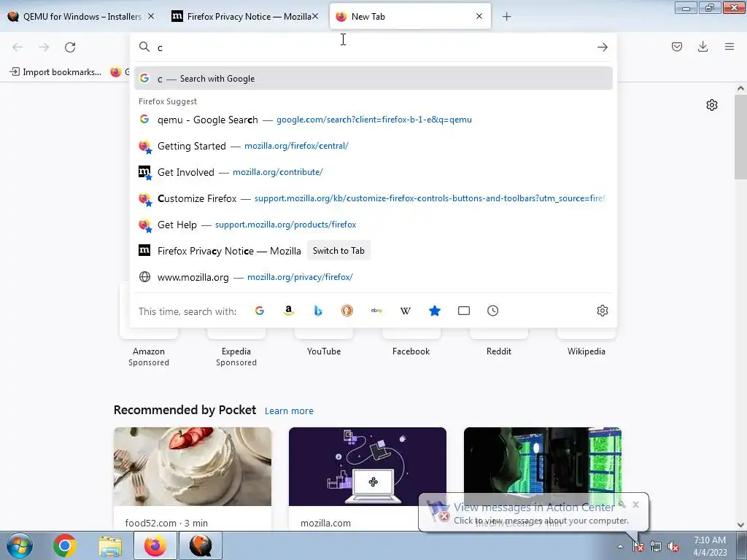Search this time with DuckDuckGo icon
The width and height of the screenshot is (747, 560).
tap(347, 311)
